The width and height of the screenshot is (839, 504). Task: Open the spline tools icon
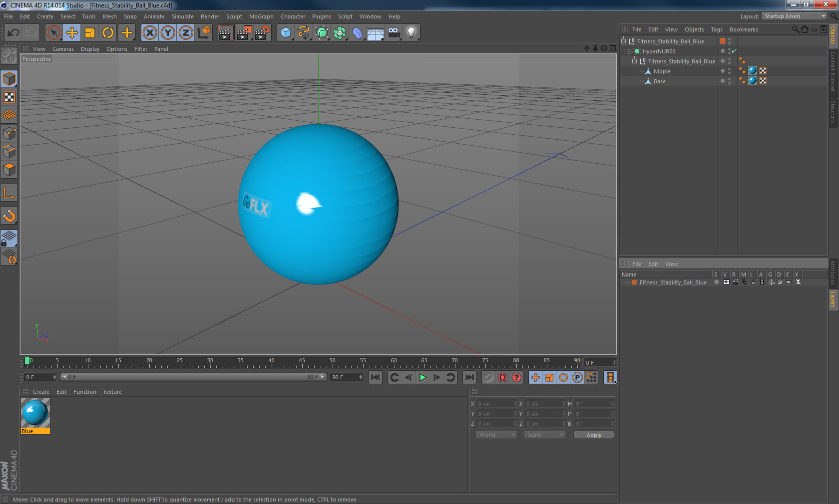coord(304,33)
